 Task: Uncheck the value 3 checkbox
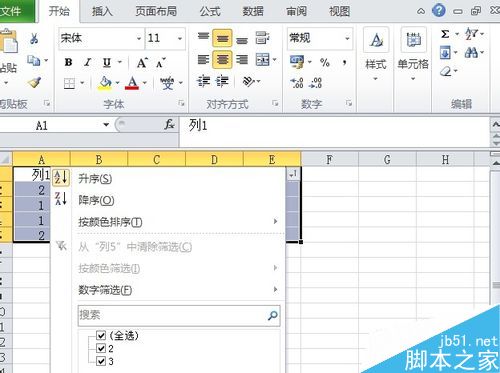click(x=101, y=361)
